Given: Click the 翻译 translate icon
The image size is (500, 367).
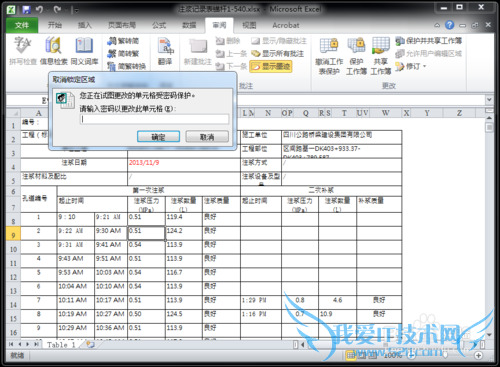Looking at the screenshot, I should [x=165, y=51].
